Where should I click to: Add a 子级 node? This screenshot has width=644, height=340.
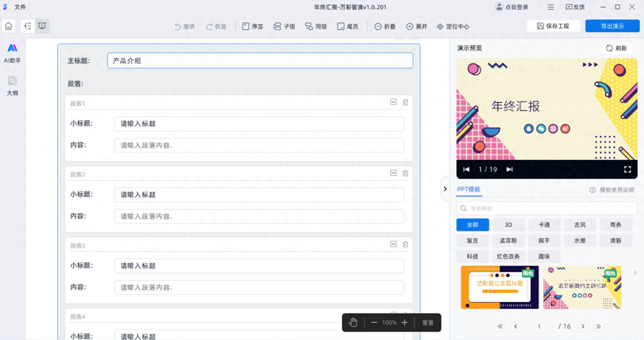[284, 26]
